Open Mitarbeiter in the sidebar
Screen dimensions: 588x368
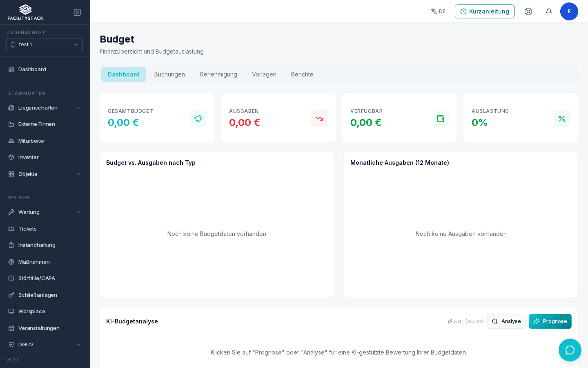(45, 141)
